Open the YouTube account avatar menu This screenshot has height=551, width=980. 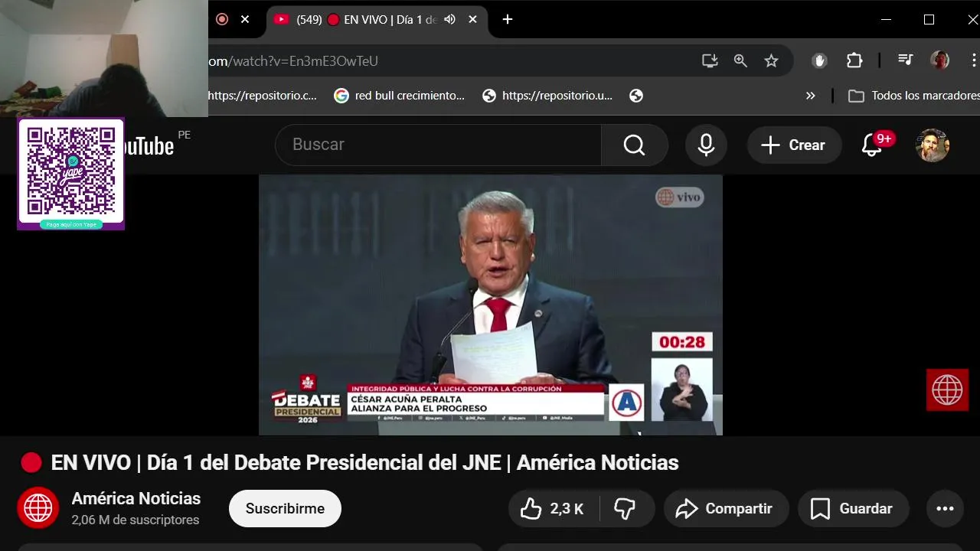point(933,145)
